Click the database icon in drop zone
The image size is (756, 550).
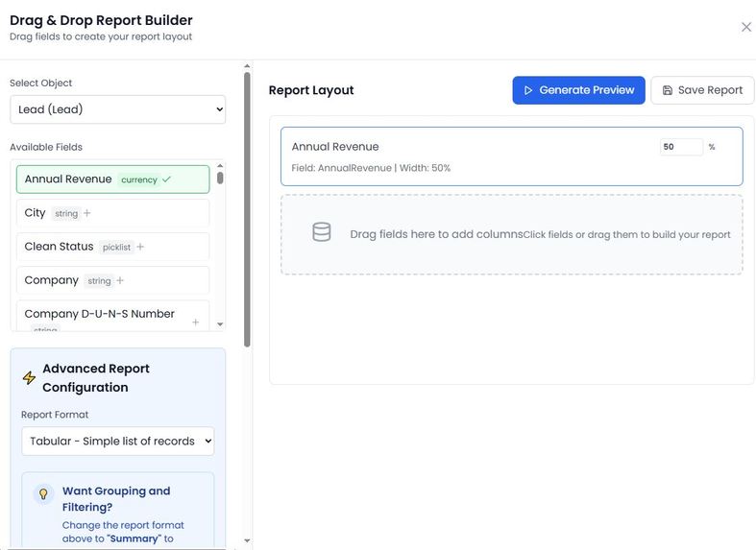click(322, 232)
